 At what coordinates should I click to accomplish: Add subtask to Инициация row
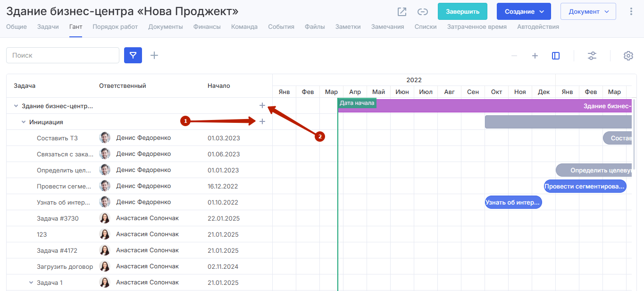[262, 121]
